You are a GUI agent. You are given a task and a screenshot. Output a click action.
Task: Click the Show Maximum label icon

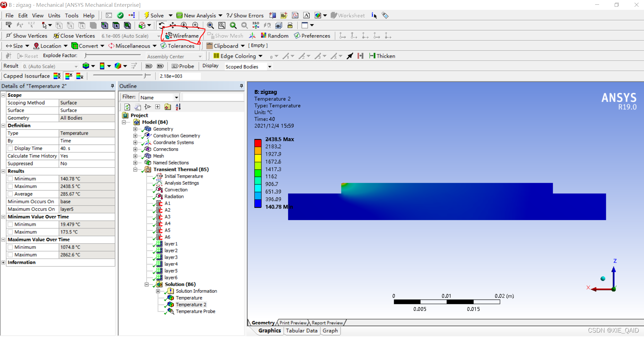point(149,66)
